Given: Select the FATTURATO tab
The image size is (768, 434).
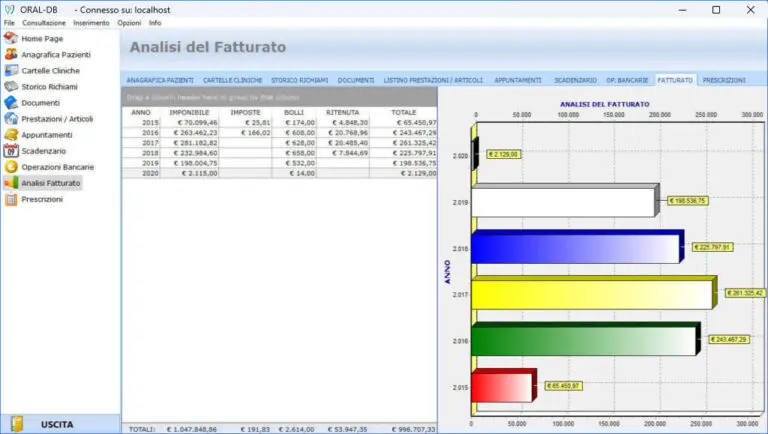Looking at the screenshot, I should (675, 80).
